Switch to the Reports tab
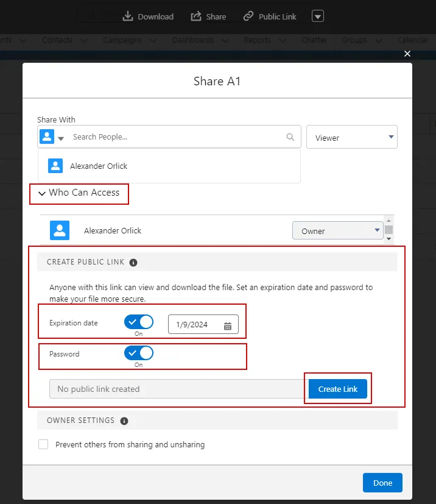The height and width of the screenshot is (504, 436). (x=258, y=40)
